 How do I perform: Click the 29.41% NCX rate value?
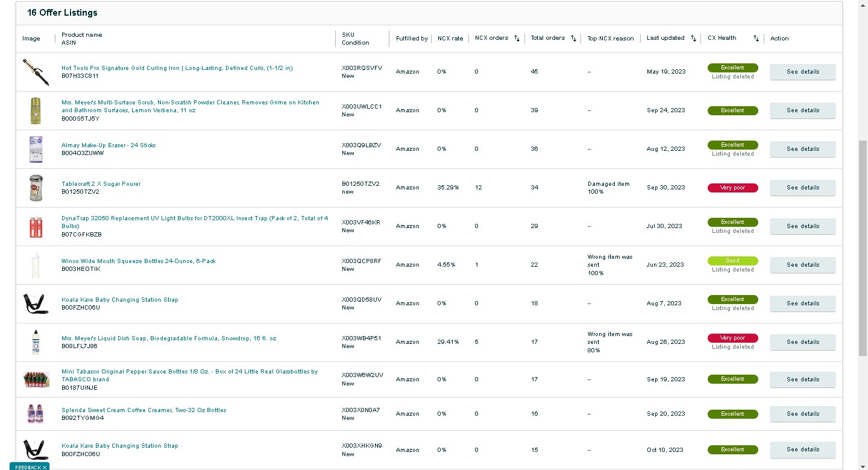coord(448,342)
